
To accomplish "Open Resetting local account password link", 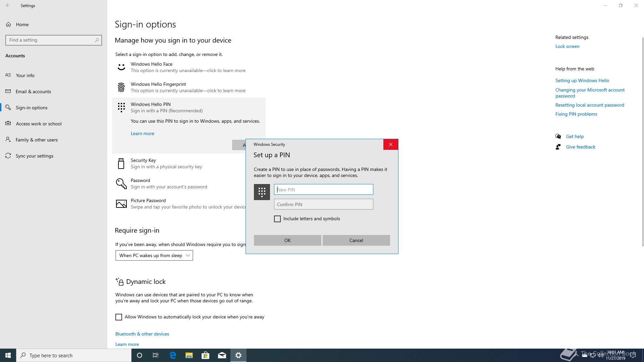I will 590,105.
